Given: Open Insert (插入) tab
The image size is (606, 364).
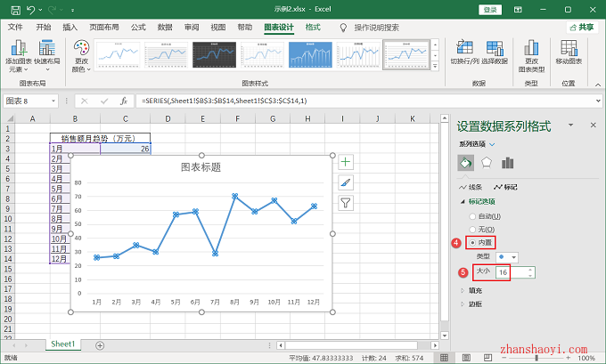Looking at the screenshot, I should pyautogui.click(x=70, y=28).
